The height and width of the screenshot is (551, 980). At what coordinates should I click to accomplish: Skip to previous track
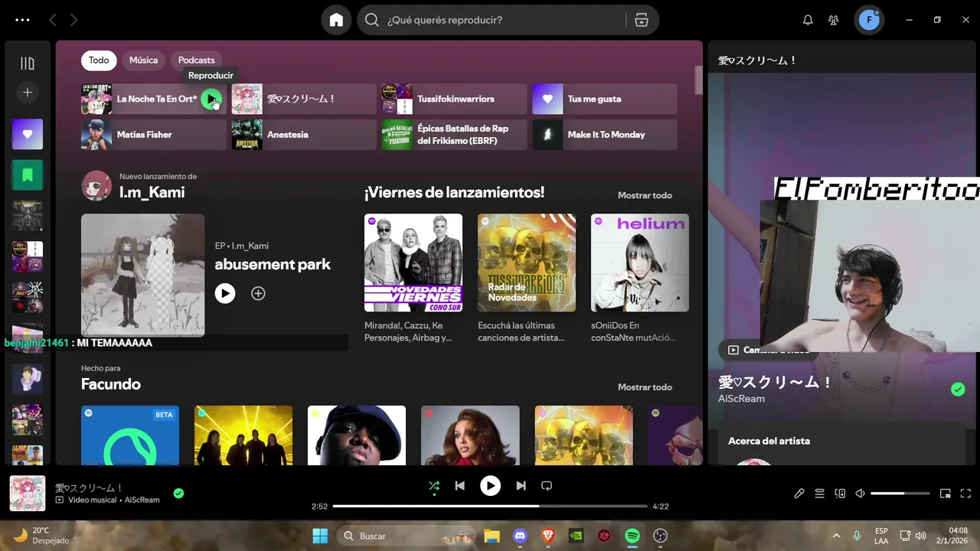(459, 485)
